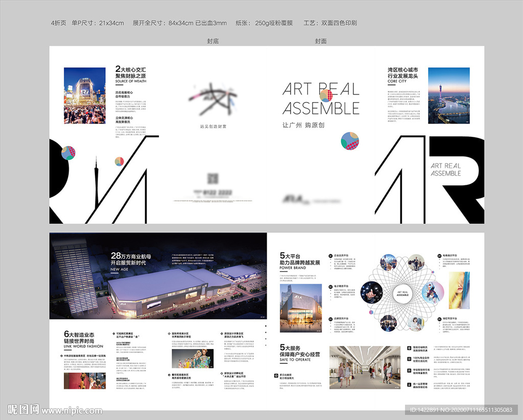This screenshot has width=523, height=420.
Task: Select the '湾区核心城市 行业发展龙头' heading
Action: [402, 72]
